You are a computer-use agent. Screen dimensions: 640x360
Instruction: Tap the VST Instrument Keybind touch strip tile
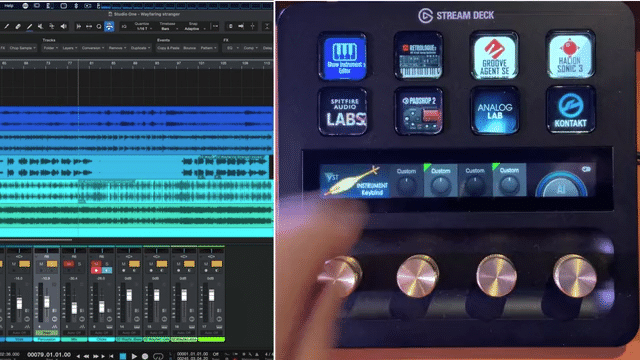coord(355,181)
